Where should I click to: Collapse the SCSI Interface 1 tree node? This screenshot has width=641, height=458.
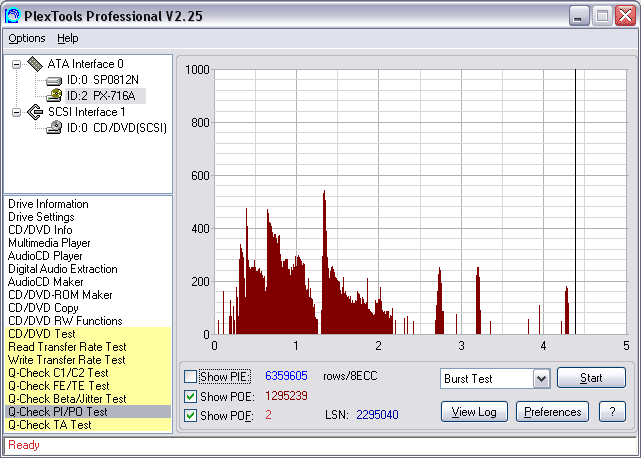click(x=16, y=112)
